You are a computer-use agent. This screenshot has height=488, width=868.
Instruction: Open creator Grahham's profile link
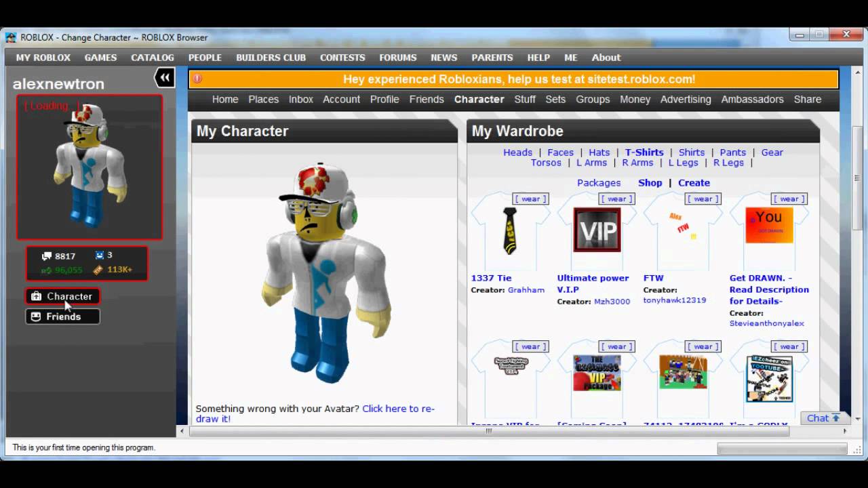[526, 290]
